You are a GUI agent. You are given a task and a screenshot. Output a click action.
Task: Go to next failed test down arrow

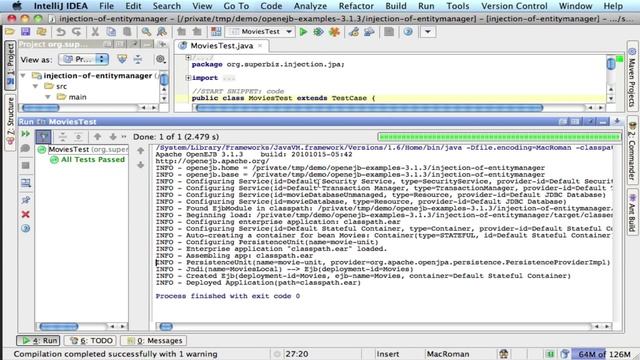tap(113, 137)
